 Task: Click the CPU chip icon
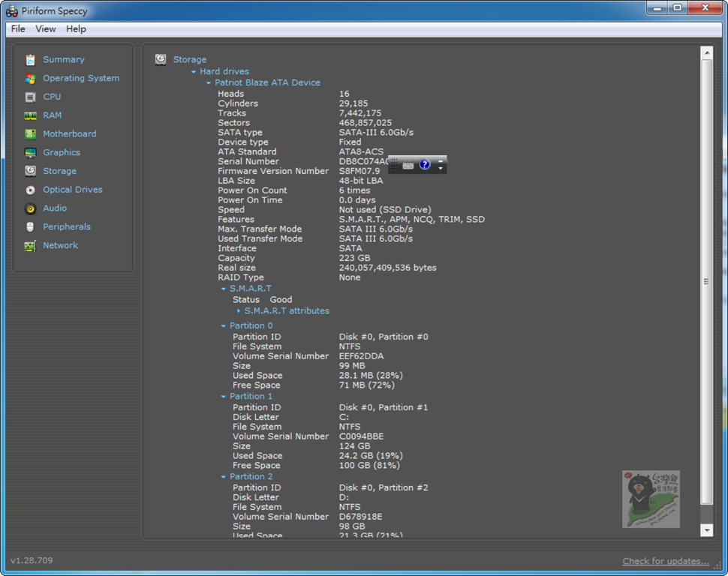click(x=30, y=97)
